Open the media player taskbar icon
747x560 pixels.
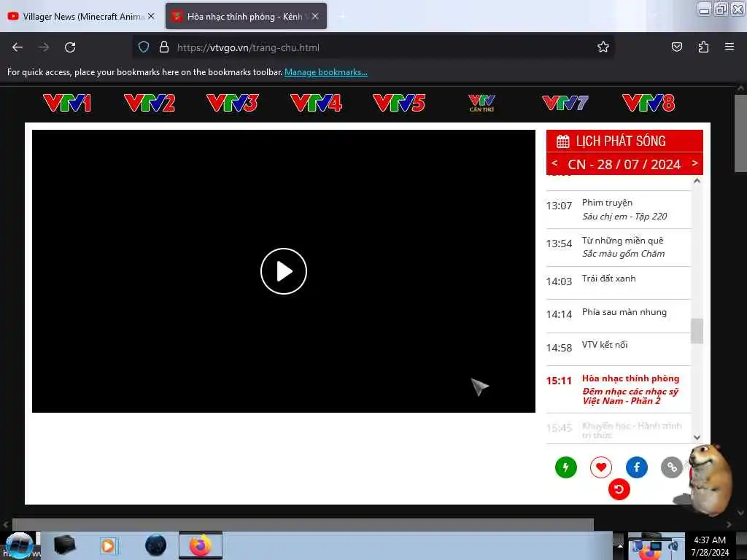coord(108,545)
